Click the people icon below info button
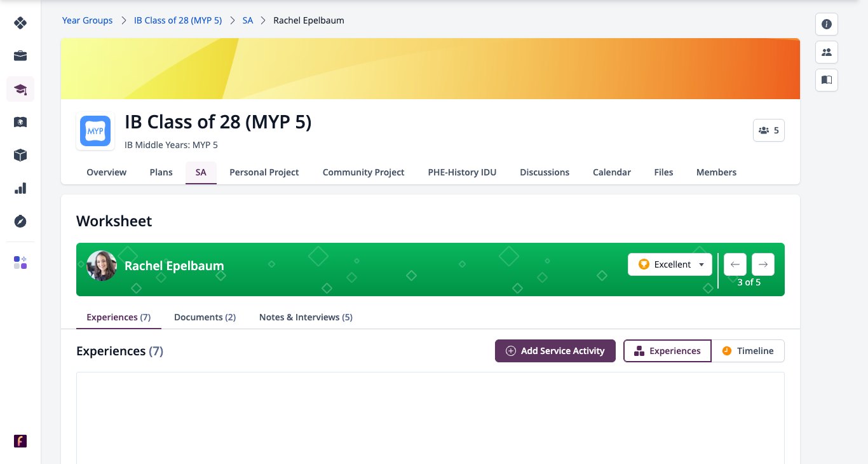 point(827,52)
